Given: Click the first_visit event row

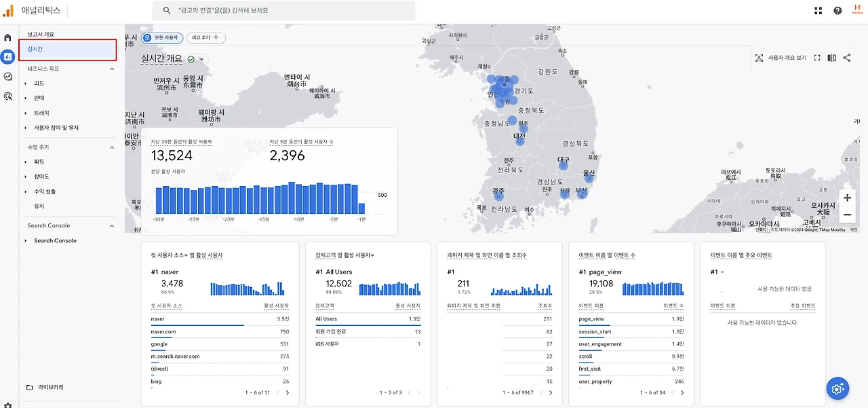Looking at the screenshot, I should (x=631, y=369).
